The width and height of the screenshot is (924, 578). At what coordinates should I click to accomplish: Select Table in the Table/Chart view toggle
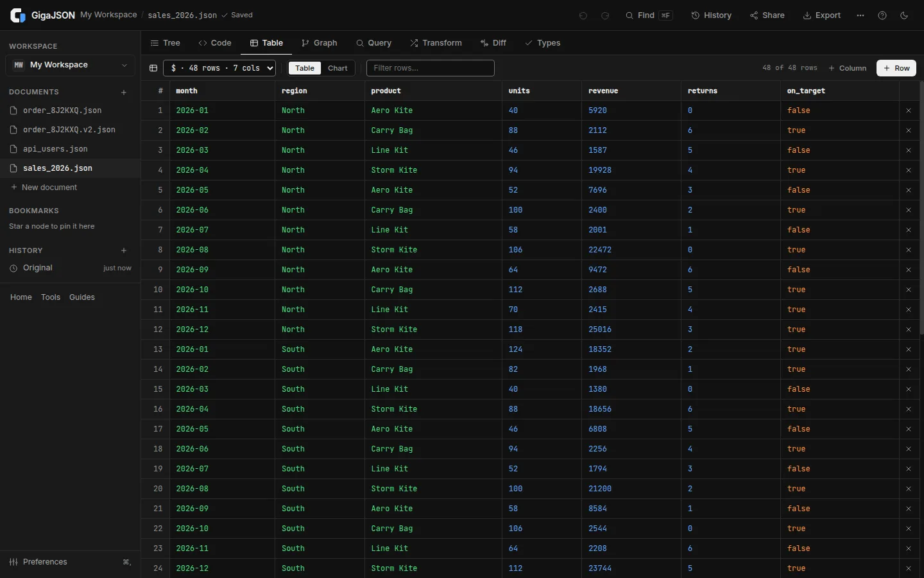pos(305,68)
